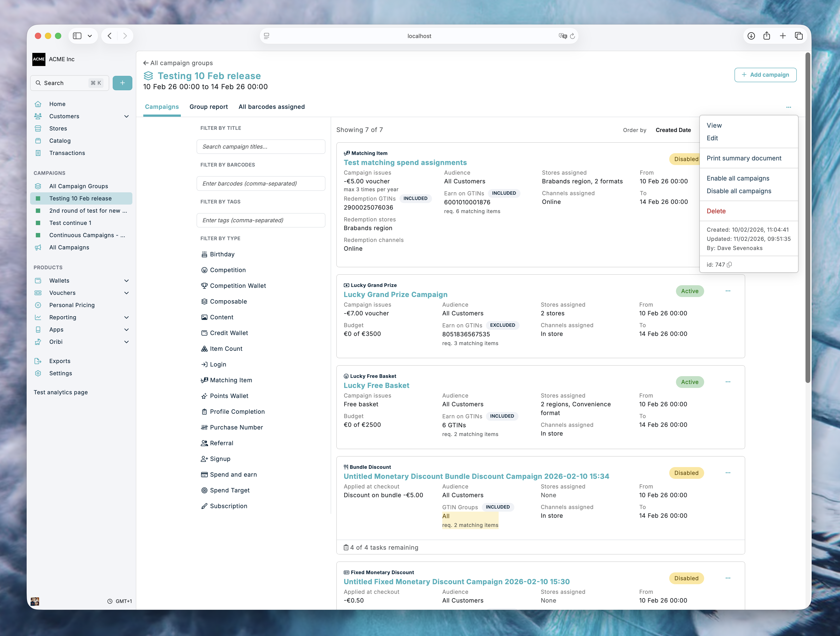Click the Add campaign button

click(765, 75)
